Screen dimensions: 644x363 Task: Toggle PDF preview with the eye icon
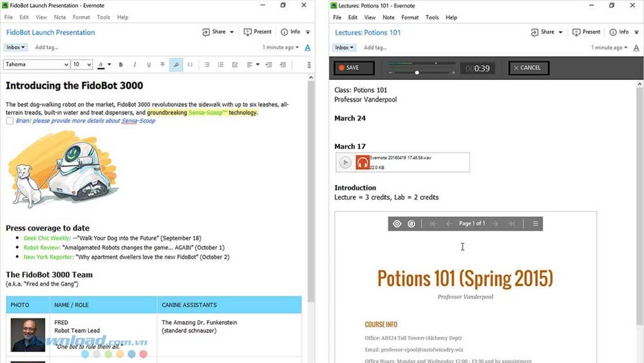397,224
